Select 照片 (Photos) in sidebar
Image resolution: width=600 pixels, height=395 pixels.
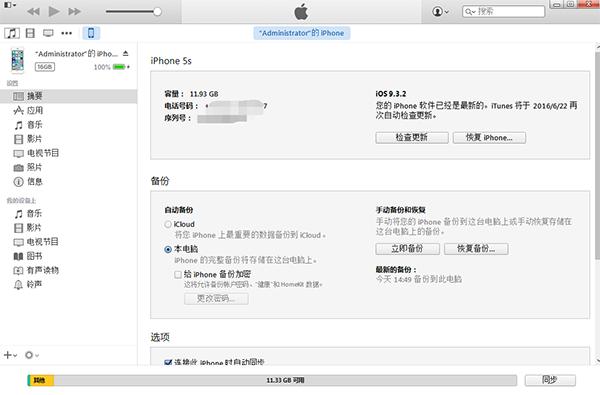tap(34, 167)
